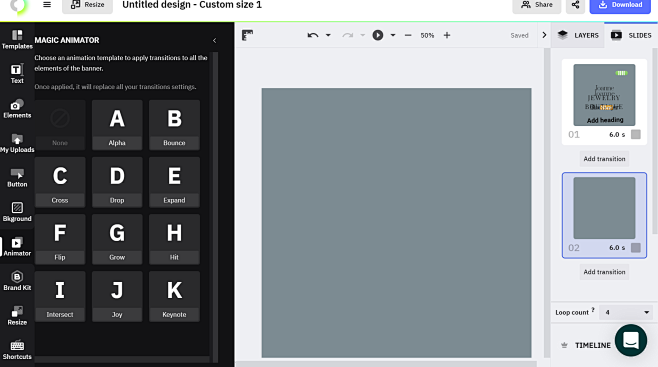This screenshot has height=367, width=658.
Task: Apply the Grow animation template
Action: 117,239
